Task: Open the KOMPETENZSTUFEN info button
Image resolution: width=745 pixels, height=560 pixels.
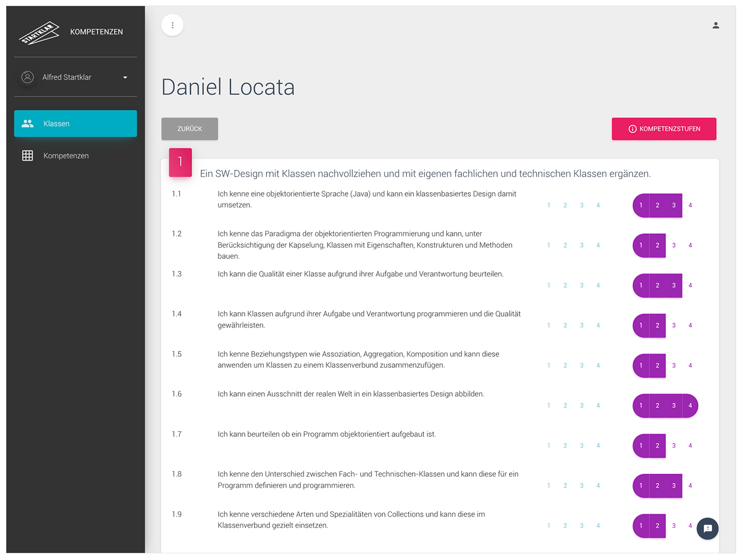Action: point(664,129)
